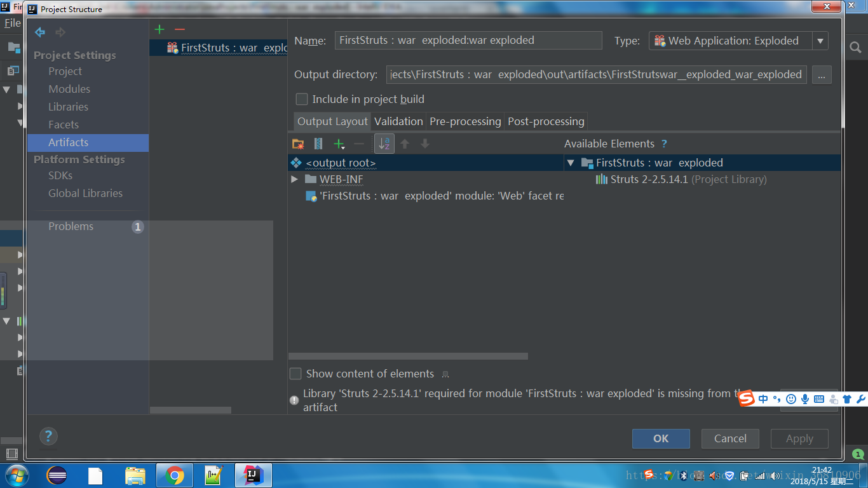Screen dimensions: 868x488
Task: Select FirstStruts war exploded artifact in list
Action: (x=219, y=48)
